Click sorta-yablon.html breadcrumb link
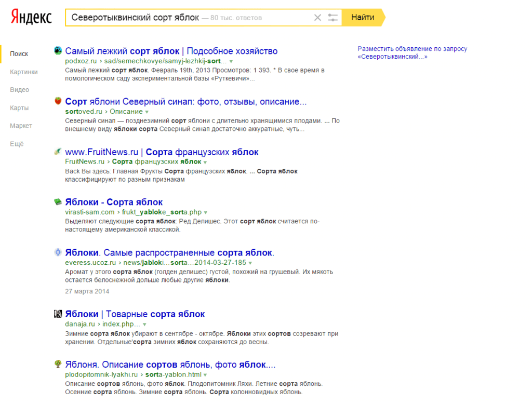 (x=173, y=375)
